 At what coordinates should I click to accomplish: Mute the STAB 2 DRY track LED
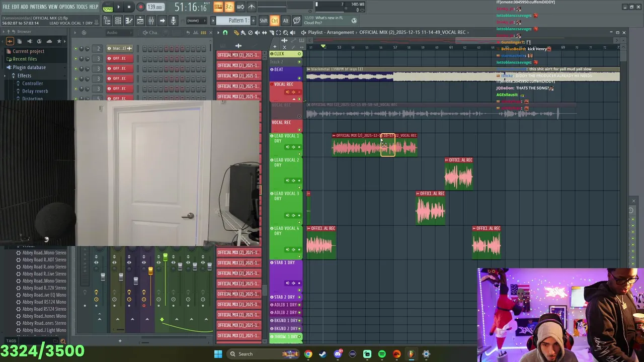point(299,297)
